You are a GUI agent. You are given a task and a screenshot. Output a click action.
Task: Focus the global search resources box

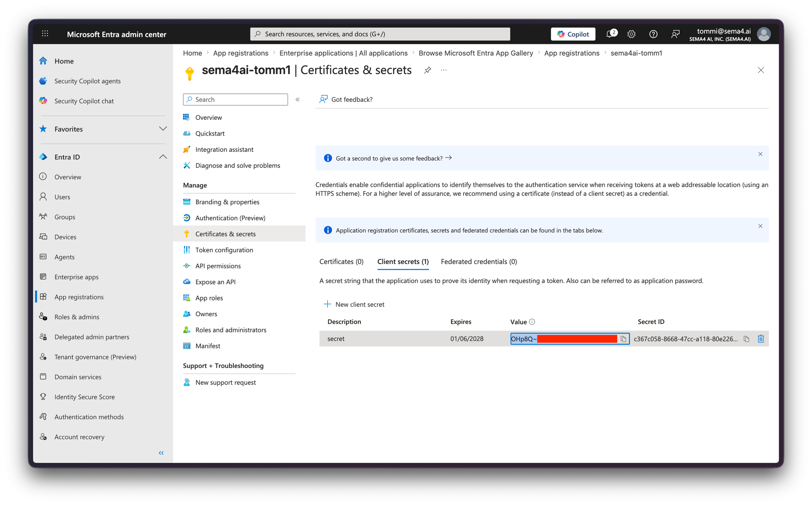(x=380, y=34)
